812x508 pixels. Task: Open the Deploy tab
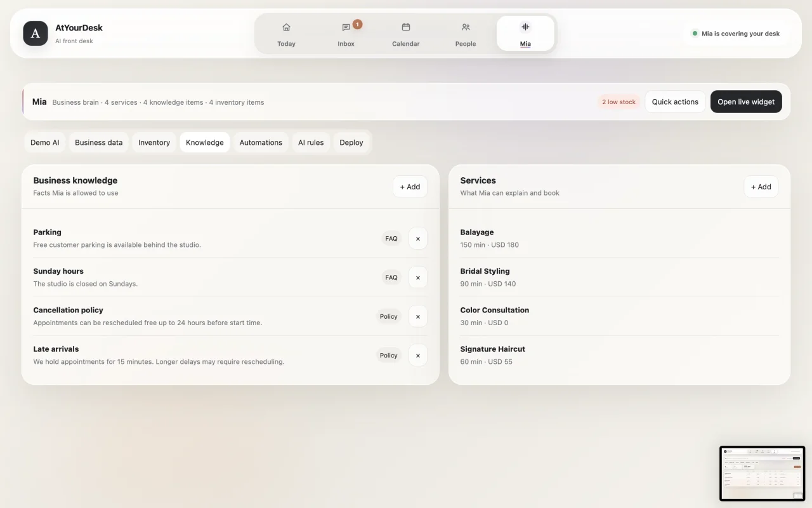pyautogui.click(x=351, y=142)
